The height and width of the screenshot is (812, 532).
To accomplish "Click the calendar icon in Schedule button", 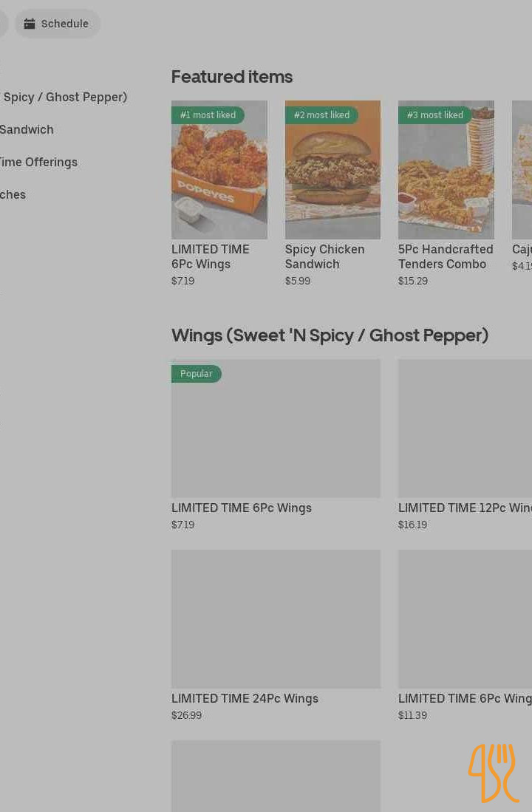I will tap(30, 24).
